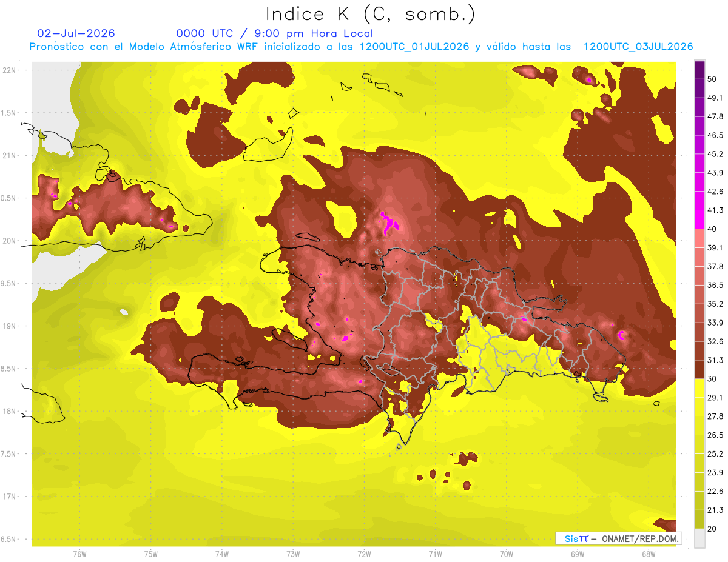
Task: Pick the dark brown colorbar swatch between 30 and 31.3
Action: click(700, 370)
